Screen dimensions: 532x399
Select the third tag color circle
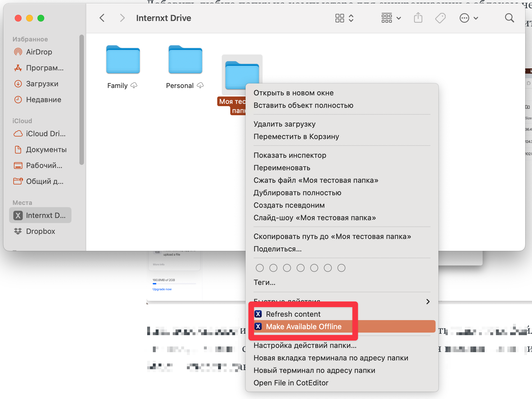pyautogui.click(x=287, y=268)
